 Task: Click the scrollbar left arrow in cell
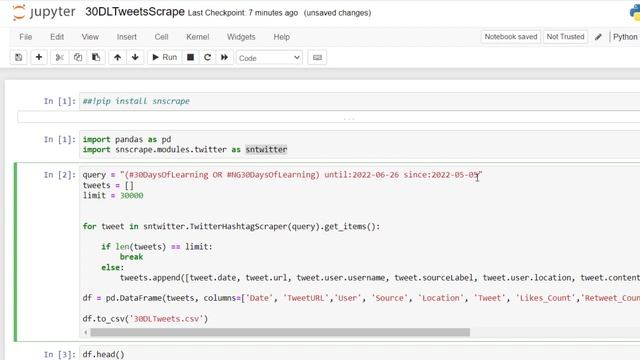[x=85, y=332]
